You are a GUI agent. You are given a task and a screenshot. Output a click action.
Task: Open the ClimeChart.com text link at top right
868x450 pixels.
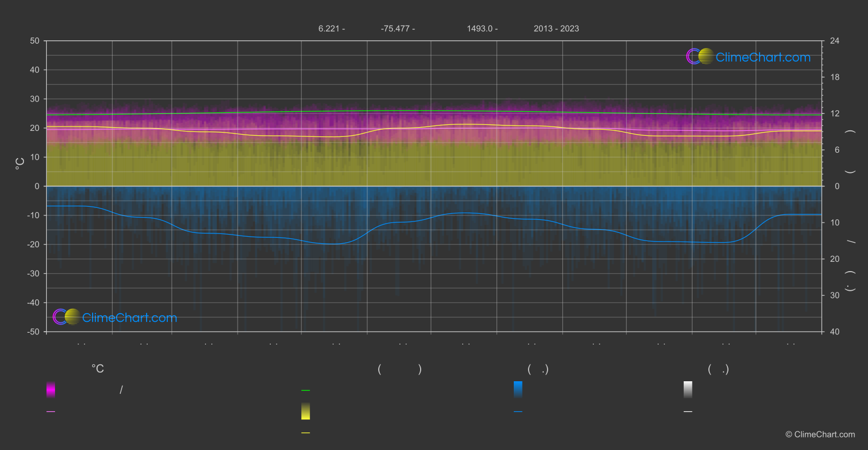click(x=763, y=57)
